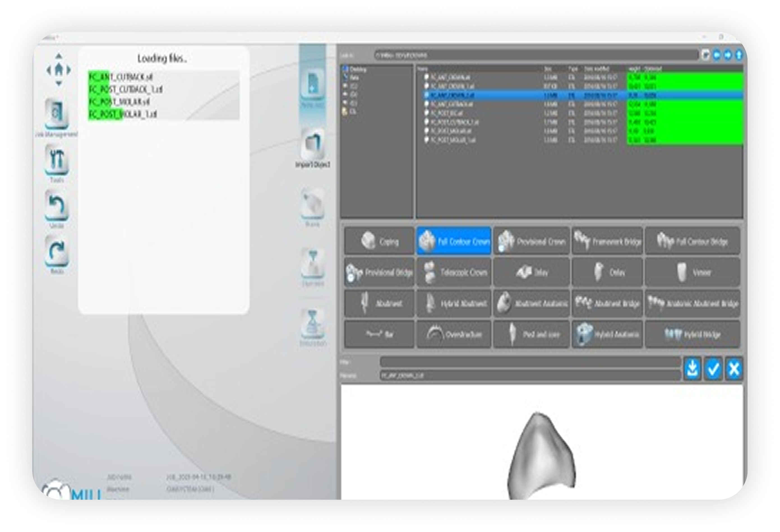Screen dimensions: 780x532
Task: Select Provisional Bridge type
Action: tap(379, 272)
